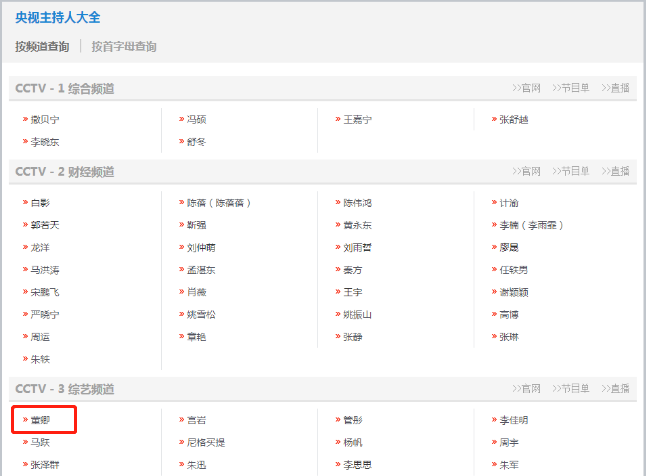
Task: Select host 靳强
Action: click(197, 225)
